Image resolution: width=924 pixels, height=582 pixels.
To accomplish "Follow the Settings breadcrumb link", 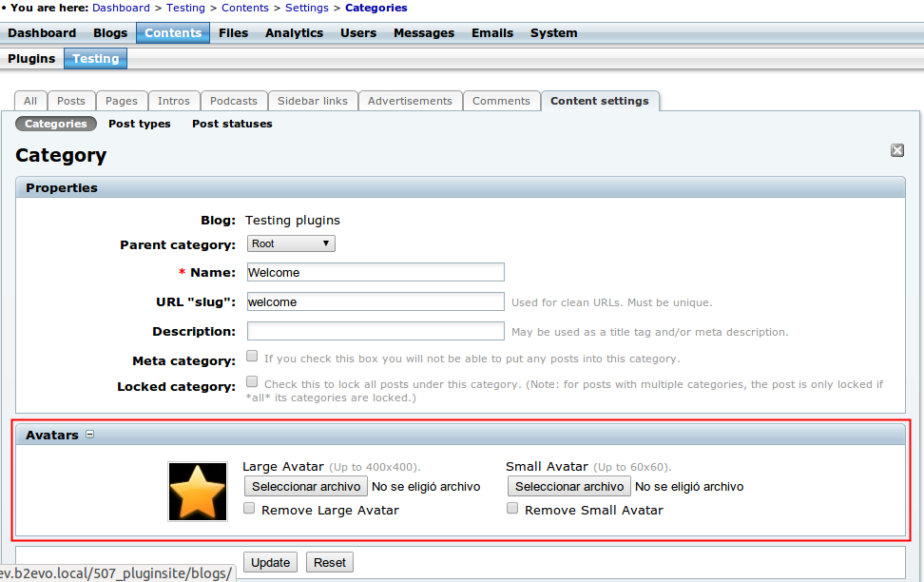I will 307,8.
